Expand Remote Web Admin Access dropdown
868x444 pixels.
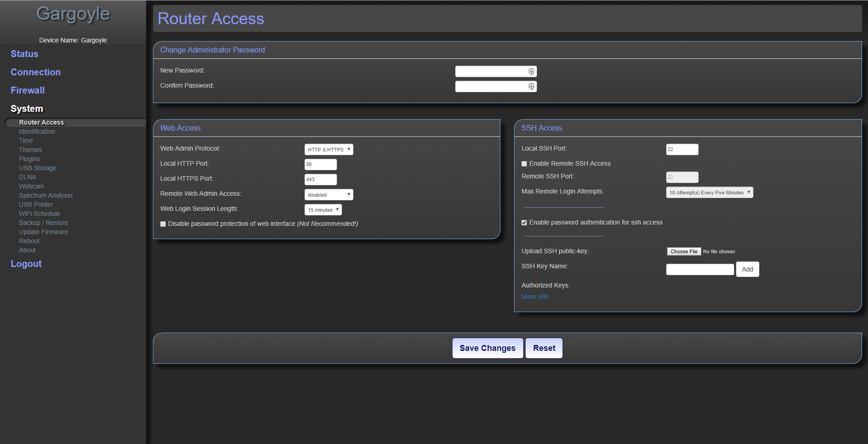[328, 195]
